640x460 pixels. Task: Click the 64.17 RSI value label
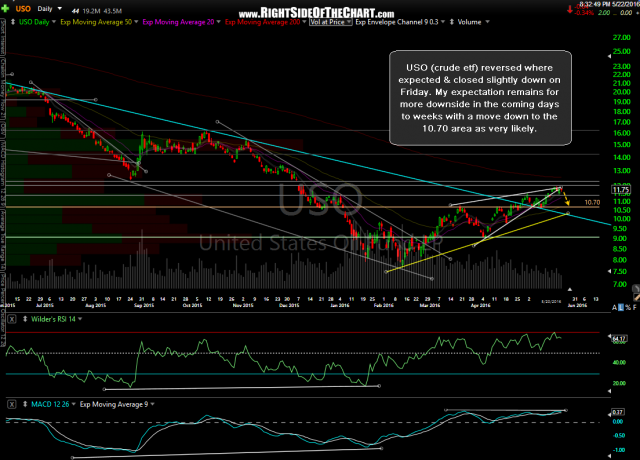click(619, 338)
